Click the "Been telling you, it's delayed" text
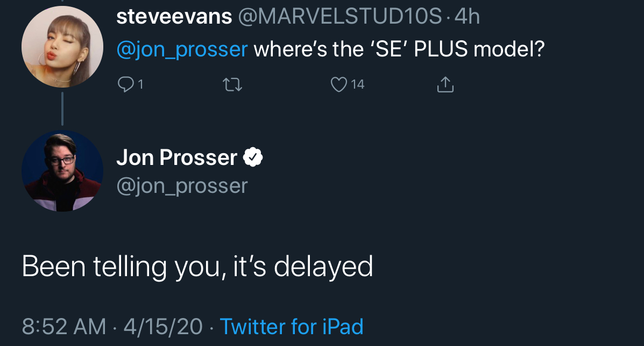644x346 pixels. coord(197,267)
